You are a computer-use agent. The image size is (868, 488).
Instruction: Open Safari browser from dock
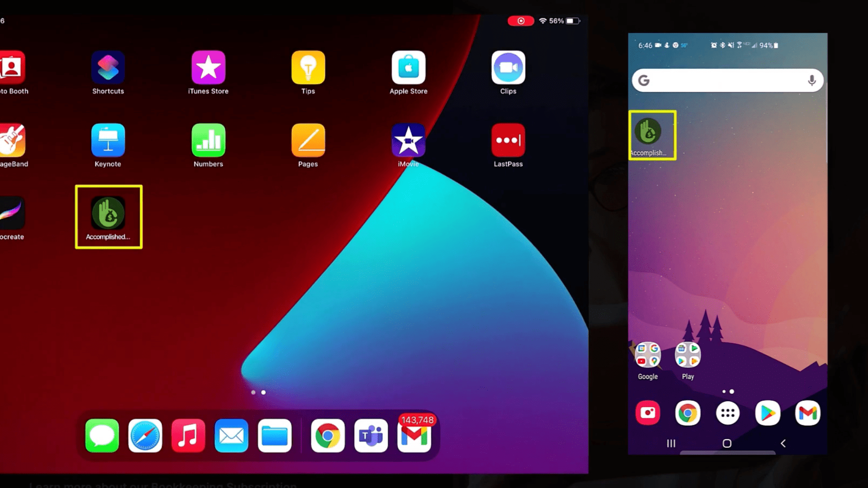[145, 435]
